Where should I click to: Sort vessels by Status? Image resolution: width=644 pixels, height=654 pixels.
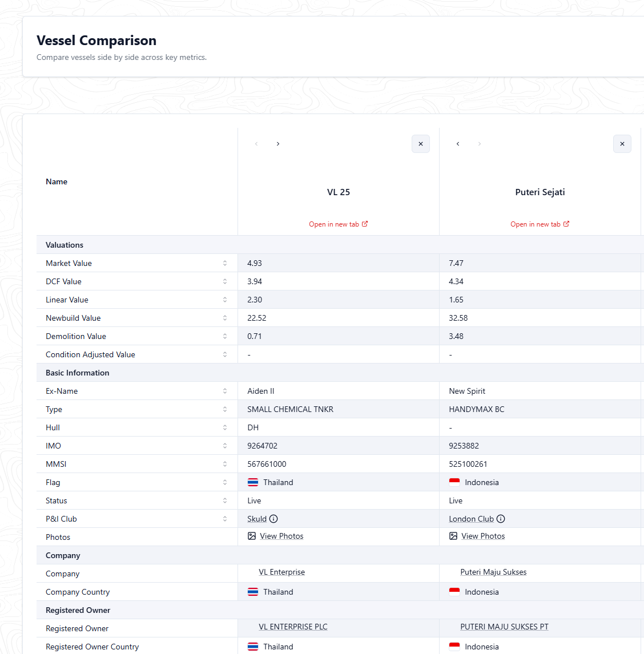click(225, 500)
